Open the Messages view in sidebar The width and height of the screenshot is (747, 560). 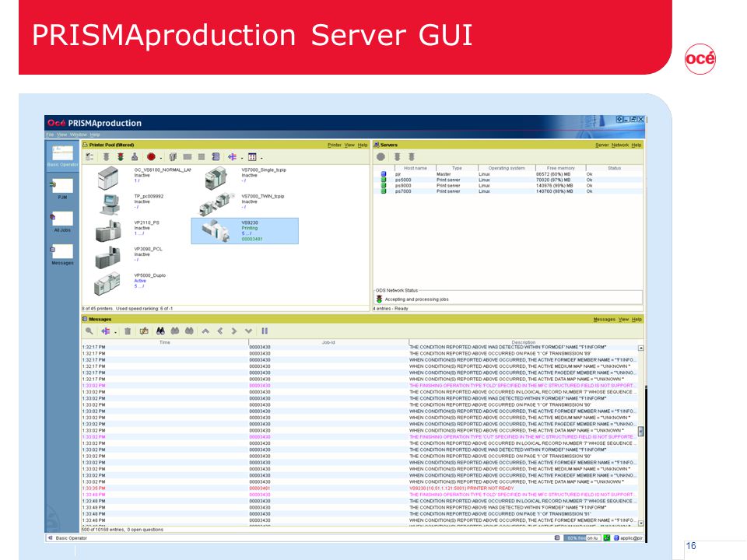tap(62, 254)
